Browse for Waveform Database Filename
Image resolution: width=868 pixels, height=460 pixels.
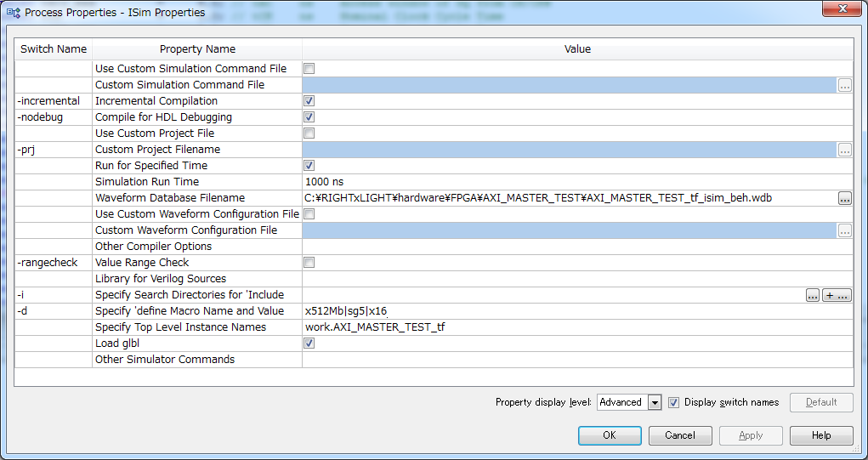(845, 198)
